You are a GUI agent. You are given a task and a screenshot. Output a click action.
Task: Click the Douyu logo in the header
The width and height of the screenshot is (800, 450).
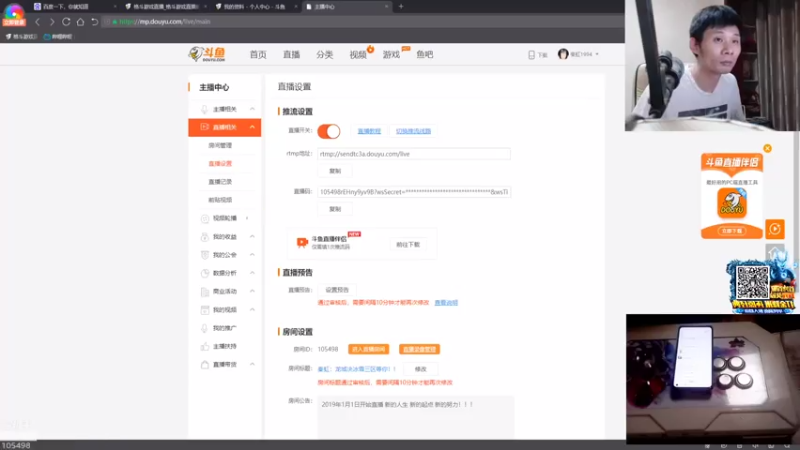point(207,54)
